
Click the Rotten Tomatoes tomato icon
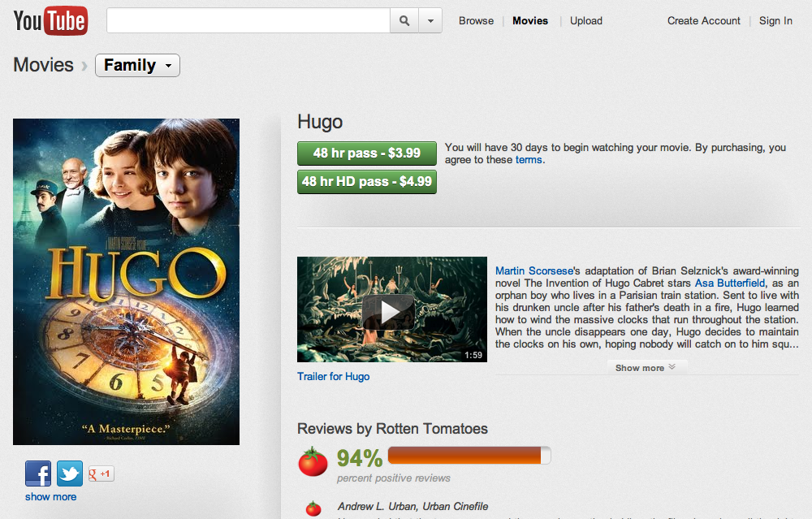coord(313,461)
